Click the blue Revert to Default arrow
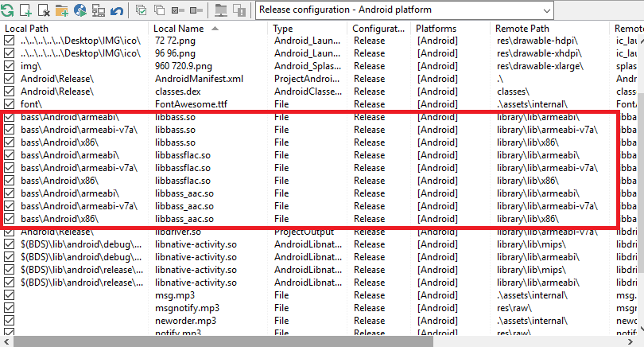This screenshot has height=347, width=644. point(117,10)
